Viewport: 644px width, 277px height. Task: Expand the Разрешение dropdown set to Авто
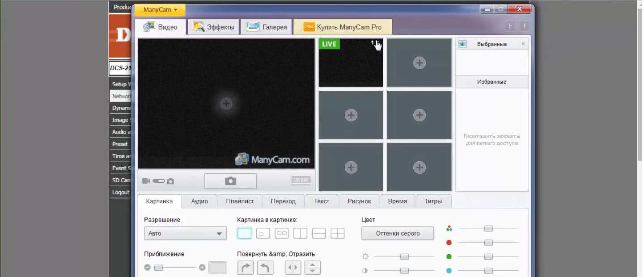click(x=185, y=233)
